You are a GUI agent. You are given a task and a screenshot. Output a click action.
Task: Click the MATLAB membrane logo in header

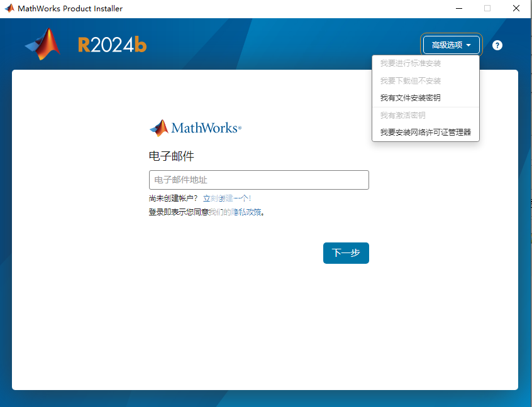coord(43,45)
